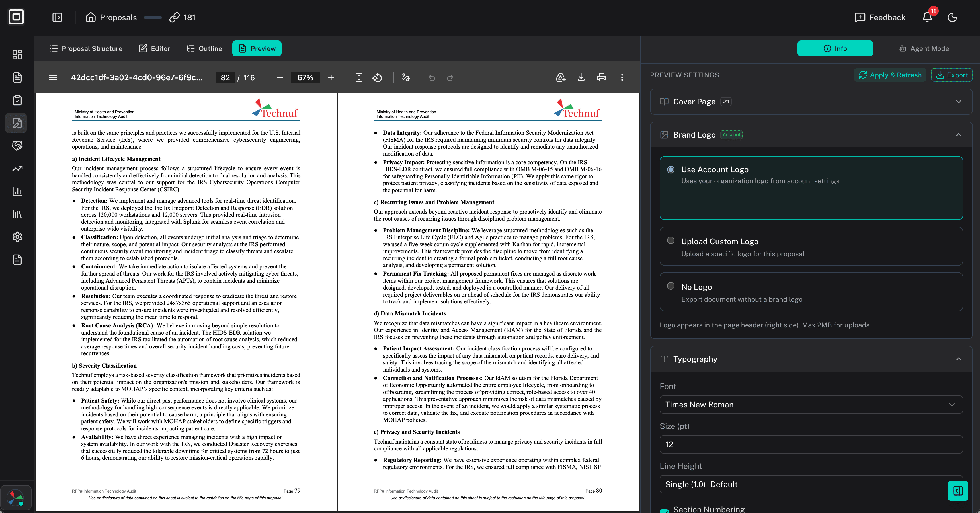Open the dashboard grid icon in sidebar
Viewport: 980px width, 513px height.
[x=17, y=54]
